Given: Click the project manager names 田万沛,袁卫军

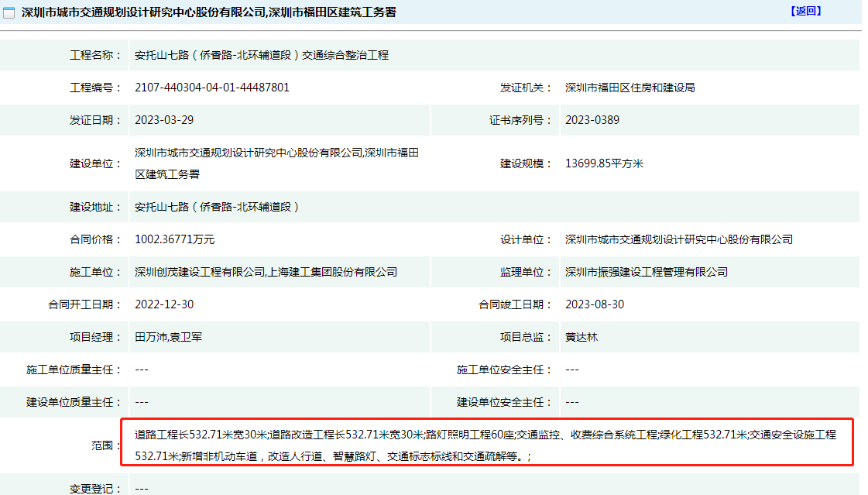Looking at the screenshot, I should pyautogui.click(x=168, y=337).
